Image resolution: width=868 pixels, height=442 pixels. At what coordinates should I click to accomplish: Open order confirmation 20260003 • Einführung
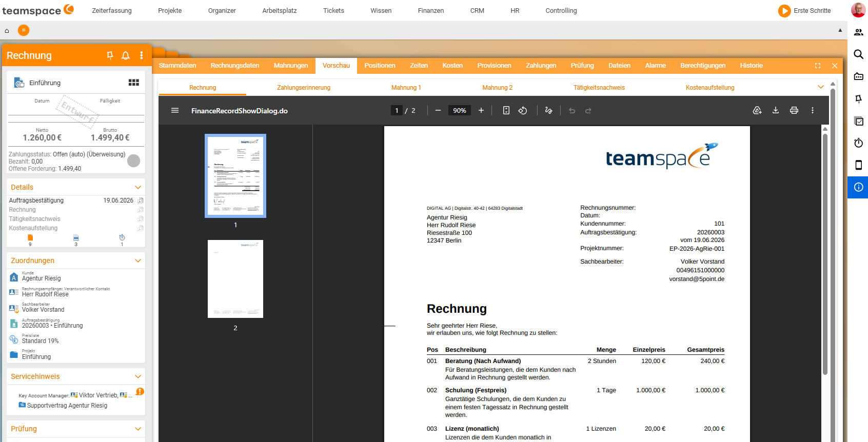52,326
